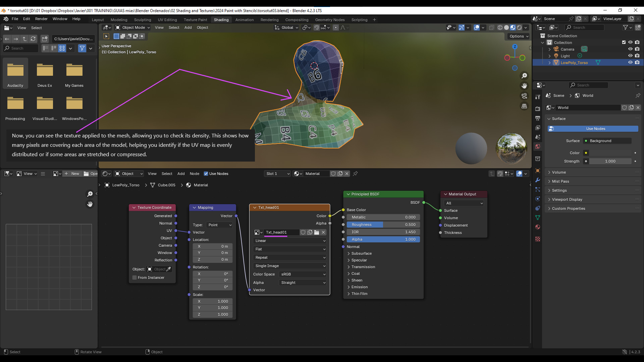Open the Object properties tab
Screen dimensions: 644x362
coord(538,171)
